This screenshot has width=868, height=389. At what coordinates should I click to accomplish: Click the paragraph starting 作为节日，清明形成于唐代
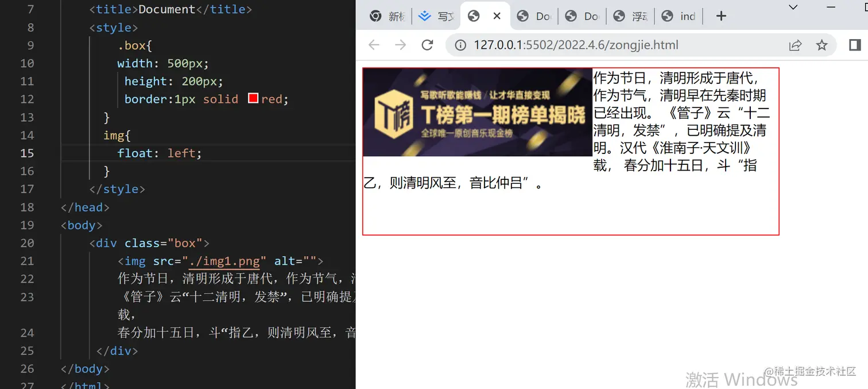click(681, 121)
